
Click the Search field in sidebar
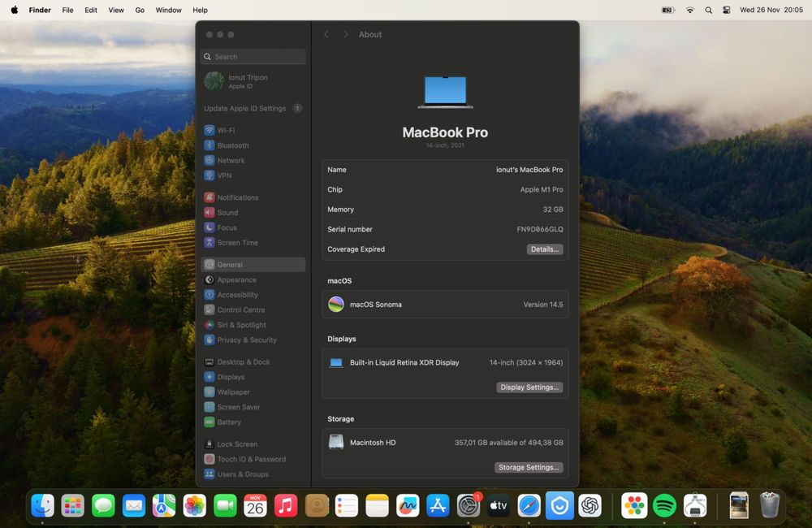[253, 57]
